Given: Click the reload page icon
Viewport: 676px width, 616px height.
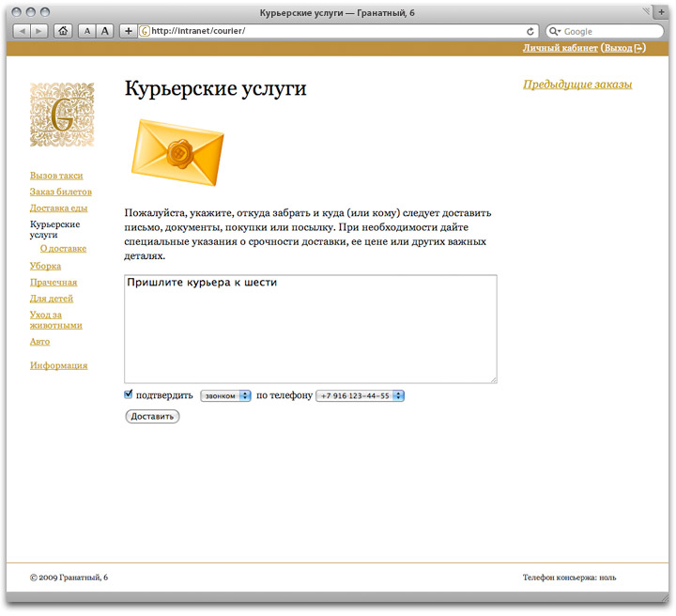Looking at the screenshot, I should 531,31.
